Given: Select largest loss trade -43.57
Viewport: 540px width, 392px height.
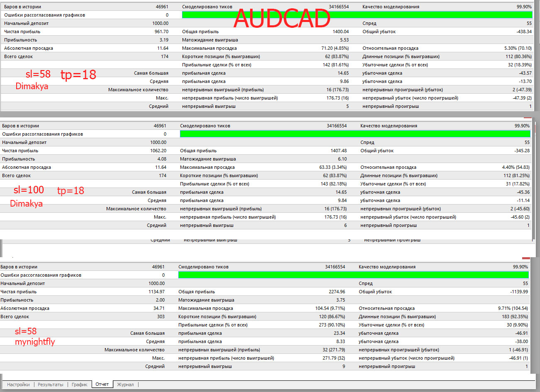Looking at the screenshot, I should 525,73.
